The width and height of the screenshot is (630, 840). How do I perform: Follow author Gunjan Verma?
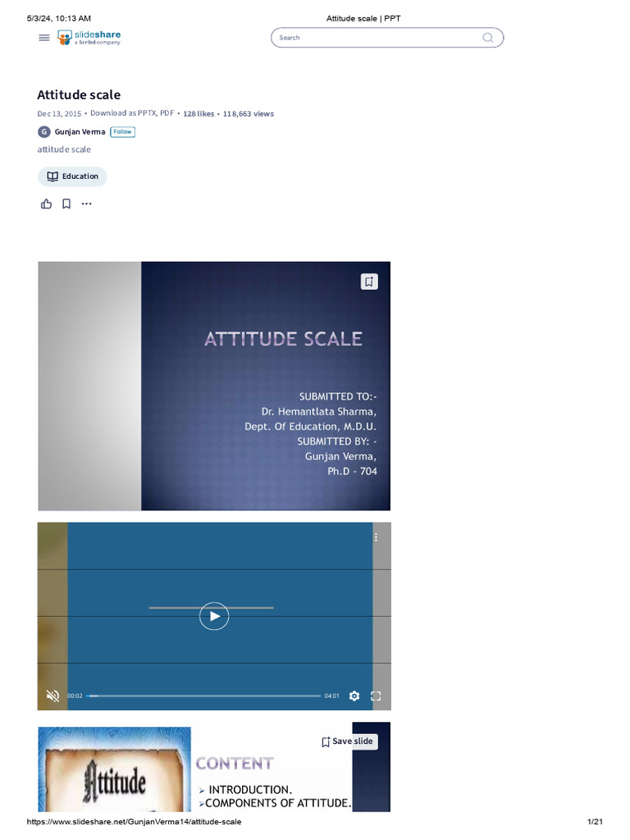pos(123,132)
